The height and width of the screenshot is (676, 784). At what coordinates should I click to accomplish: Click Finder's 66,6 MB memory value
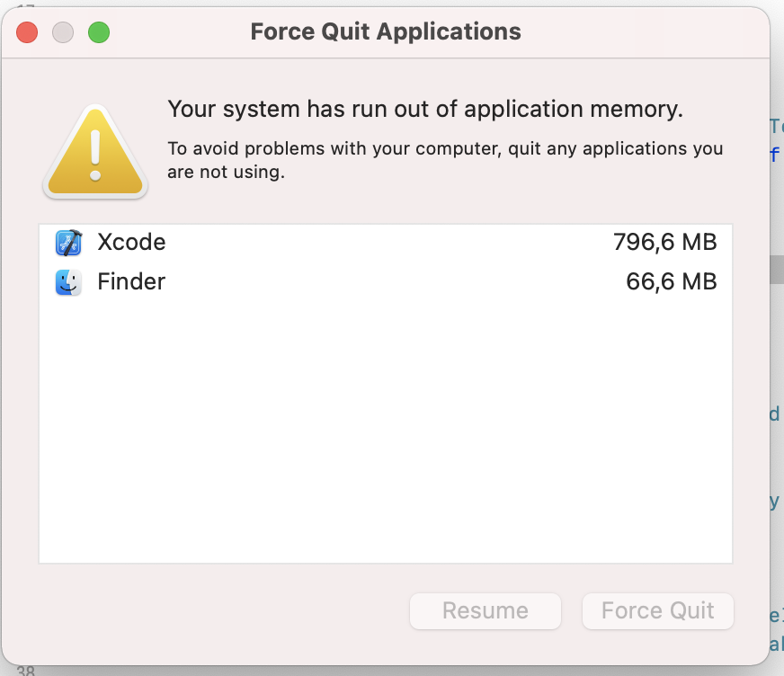tap(671, 282)
